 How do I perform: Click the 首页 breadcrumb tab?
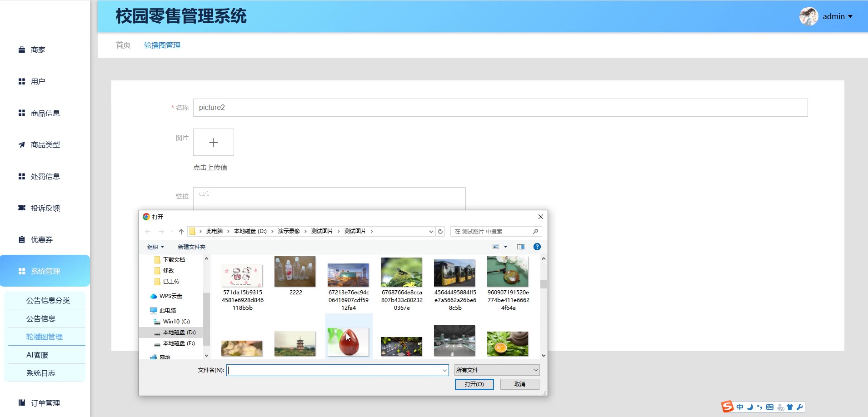(x=123, y=45)
